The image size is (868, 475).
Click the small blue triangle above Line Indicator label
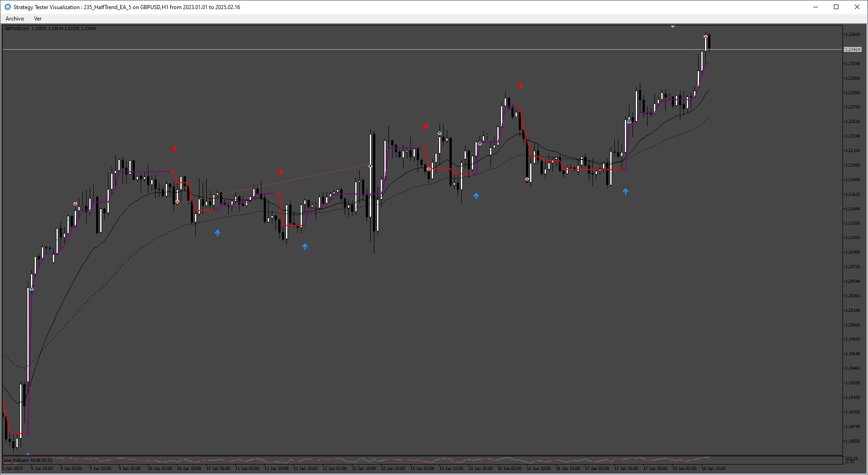coord(28,454)
